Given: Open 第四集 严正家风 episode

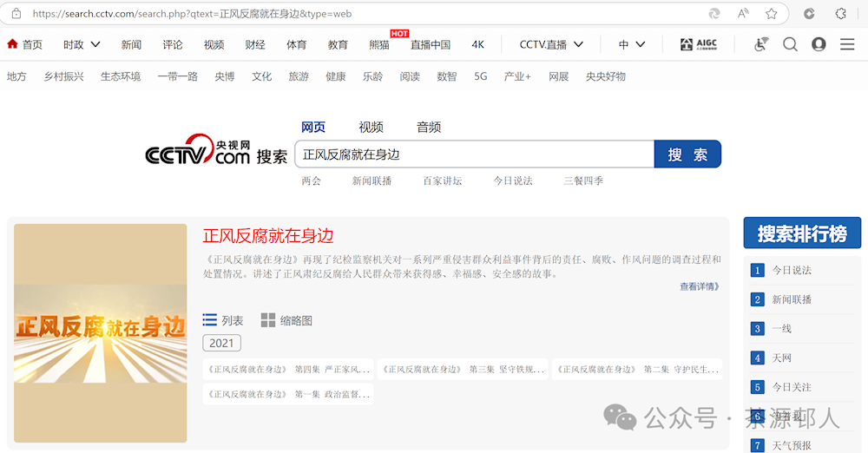Looking at the screenshot, I should click(x=288, y=370).
